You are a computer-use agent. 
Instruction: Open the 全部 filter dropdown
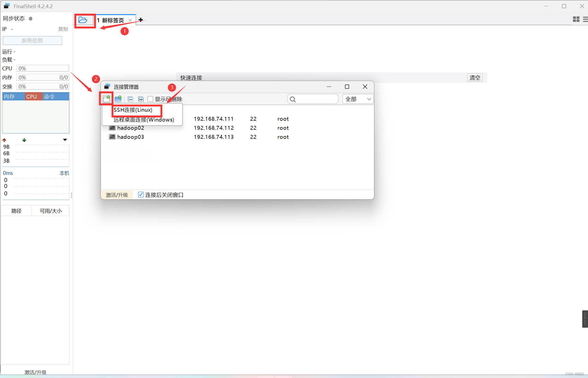click(358, 99)
